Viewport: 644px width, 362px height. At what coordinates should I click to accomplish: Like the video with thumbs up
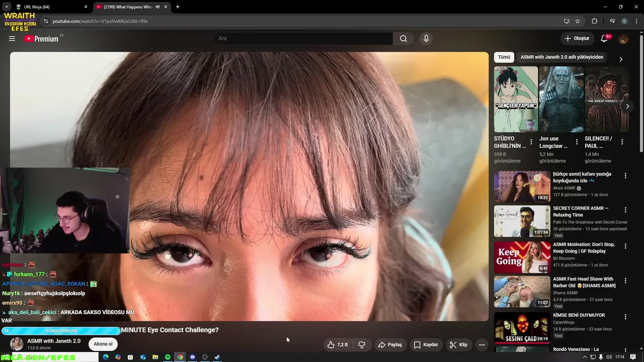(x=338, y=345)
